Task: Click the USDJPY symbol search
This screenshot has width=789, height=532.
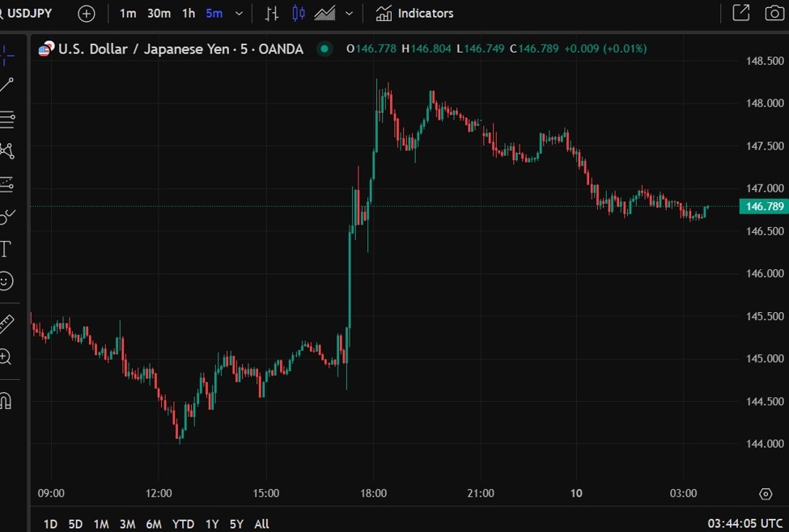Action: coord(30,14)
